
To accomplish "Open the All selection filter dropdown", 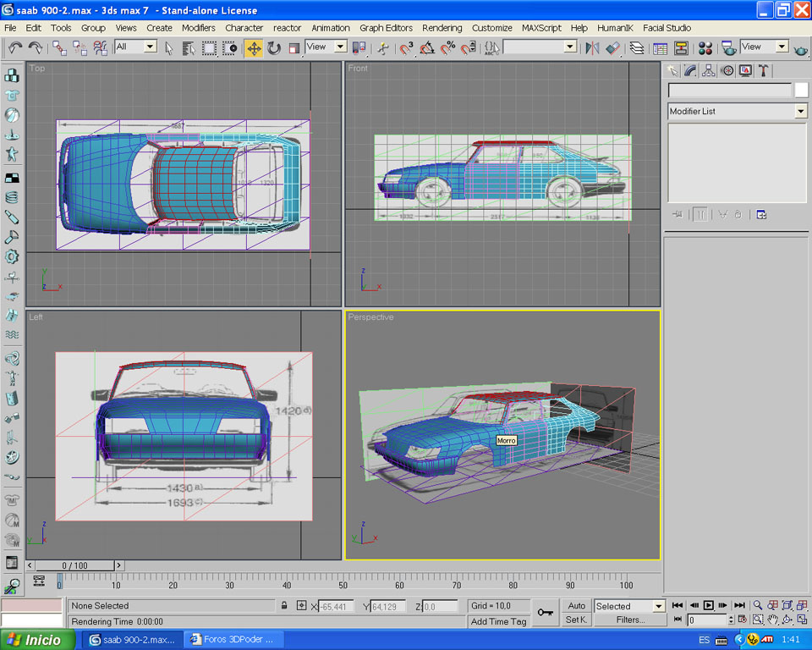I will click(135, 47).
